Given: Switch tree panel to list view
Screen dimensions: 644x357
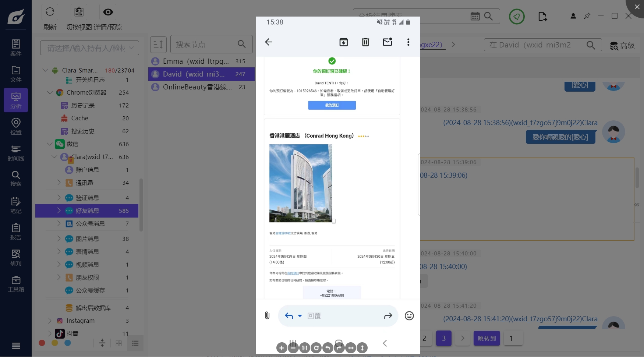Looking at the screenshot, I should [x=135, y=343].
